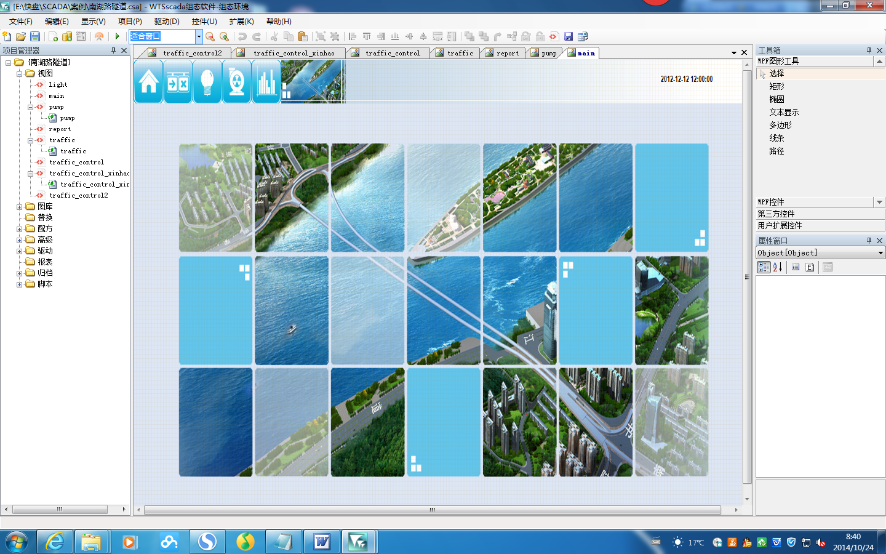Pin the toolbox panel
This screenshot has width=886, height=554.
pos(869,50)
